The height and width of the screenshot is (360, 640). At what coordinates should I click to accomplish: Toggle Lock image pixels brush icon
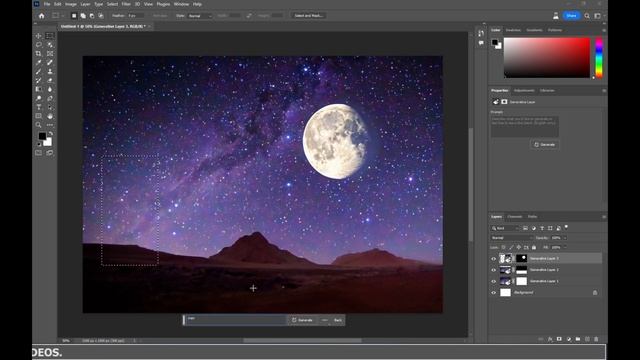coord(511,247)
